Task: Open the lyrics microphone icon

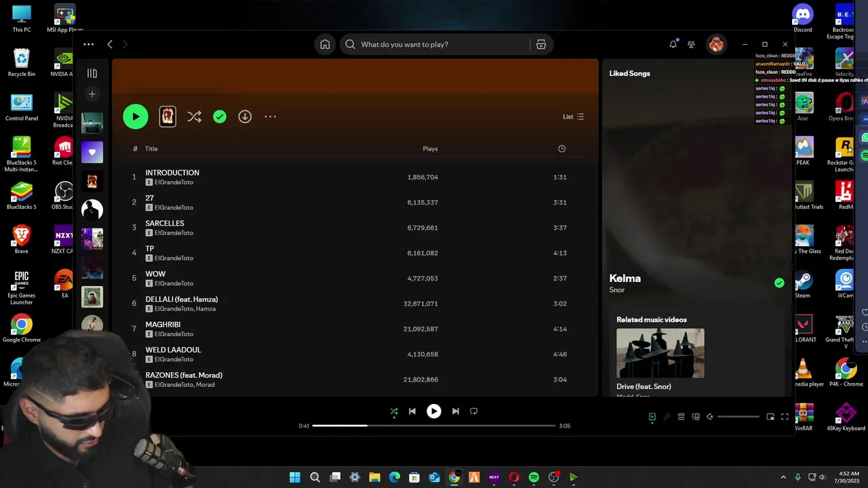Action: pyautogui.click(x=667, y=417)
